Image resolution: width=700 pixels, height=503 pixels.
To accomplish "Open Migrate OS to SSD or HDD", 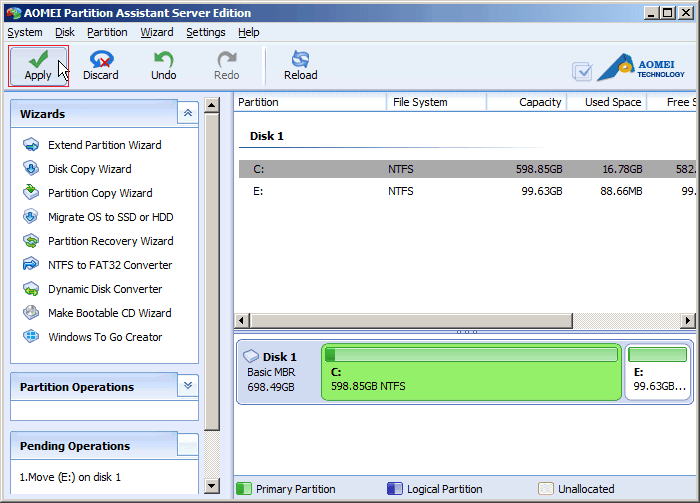I will coord(111,217).
